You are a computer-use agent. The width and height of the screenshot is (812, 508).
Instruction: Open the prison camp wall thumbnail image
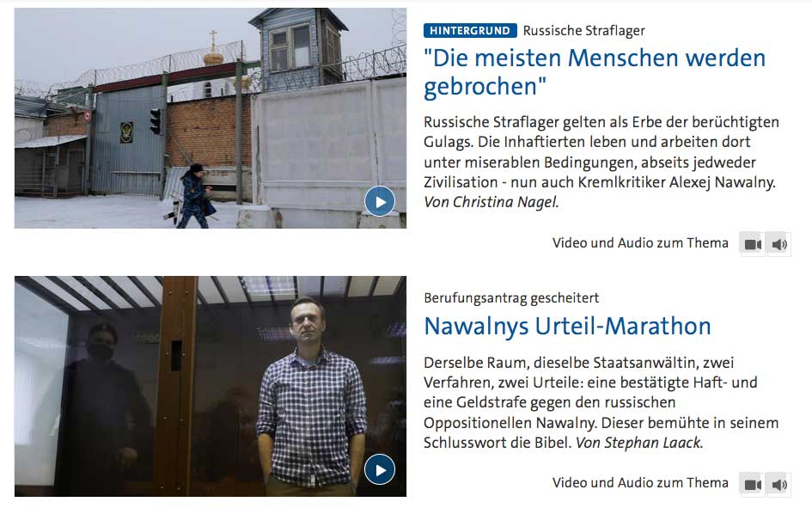pyautogui.click(x=211, y=118)
